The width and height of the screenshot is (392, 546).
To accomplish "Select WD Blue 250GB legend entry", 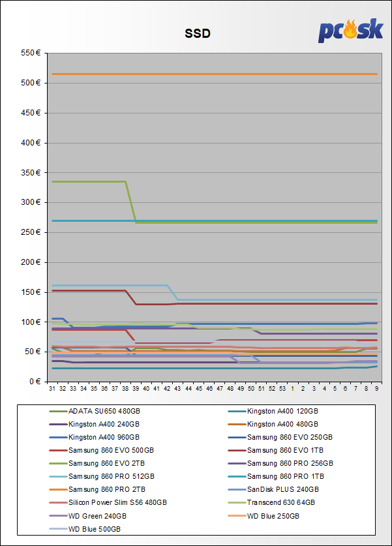I will (x=264, y=516).
